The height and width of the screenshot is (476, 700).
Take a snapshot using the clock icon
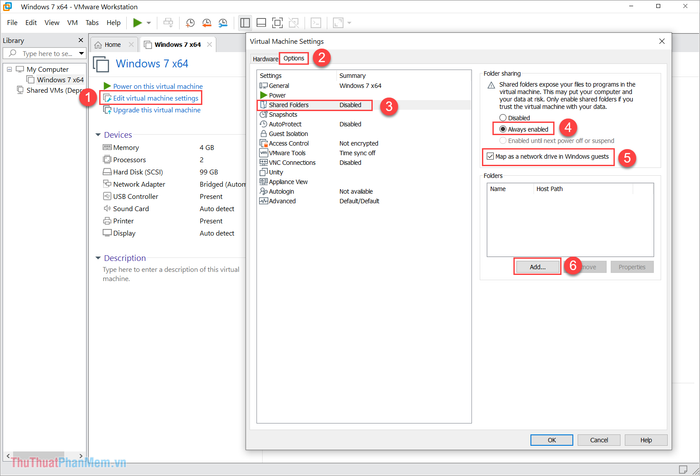[190, 22]
